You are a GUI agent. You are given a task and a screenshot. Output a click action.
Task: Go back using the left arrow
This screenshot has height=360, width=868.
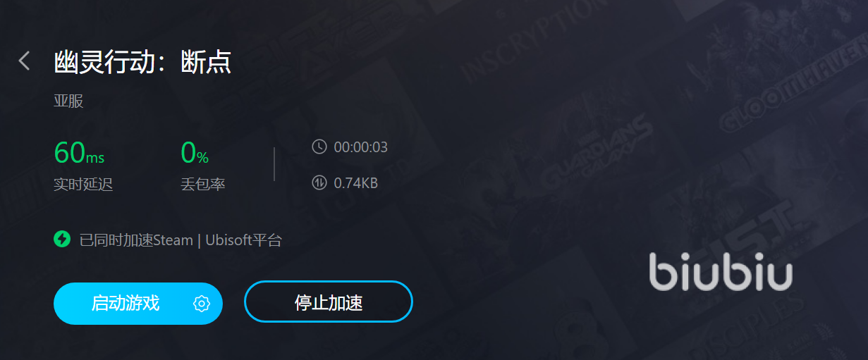[x=25, y=61]
